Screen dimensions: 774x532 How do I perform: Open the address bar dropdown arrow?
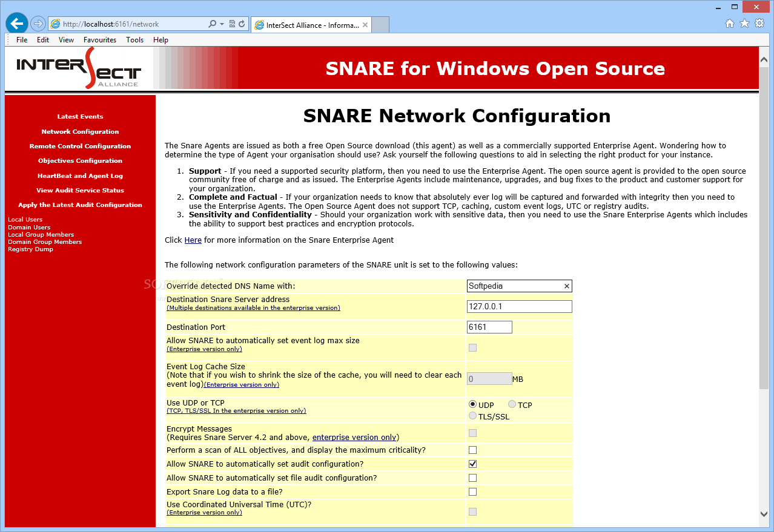click(x=222, y=24)
